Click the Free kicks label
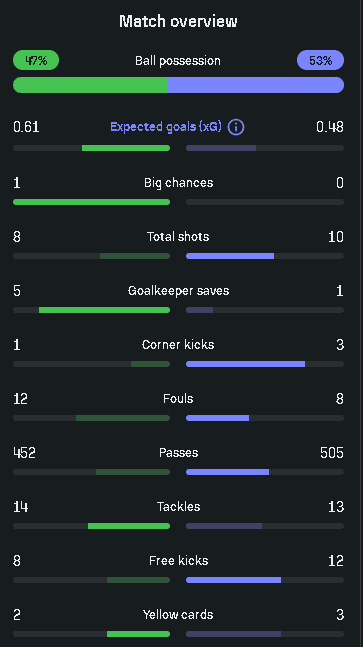This screenshot has height=647, width=363. pyautogui.click(x=179, y=561)
